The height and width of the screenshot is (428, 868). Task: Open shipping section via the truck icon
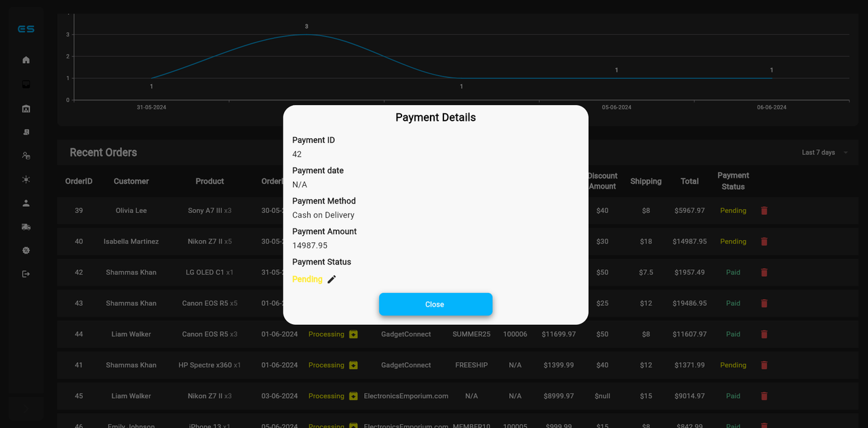pos(26,227)
